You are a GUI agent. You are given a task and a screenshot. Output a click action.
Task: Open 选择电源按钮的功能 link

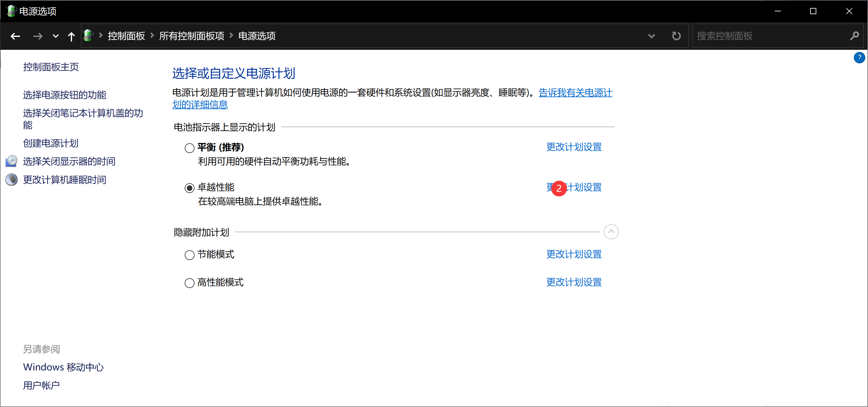(x=64, y=95)
